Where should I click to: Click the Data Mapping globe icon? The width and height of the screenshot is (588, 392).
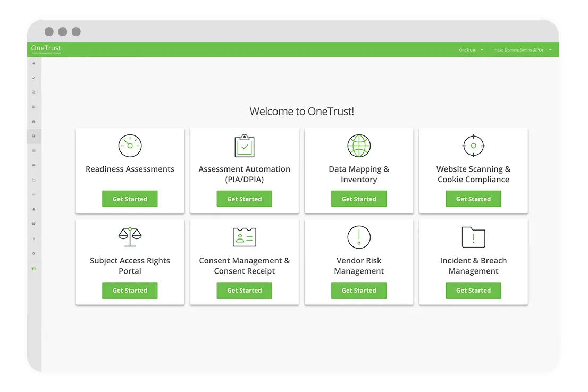click(x=359, y=146)
